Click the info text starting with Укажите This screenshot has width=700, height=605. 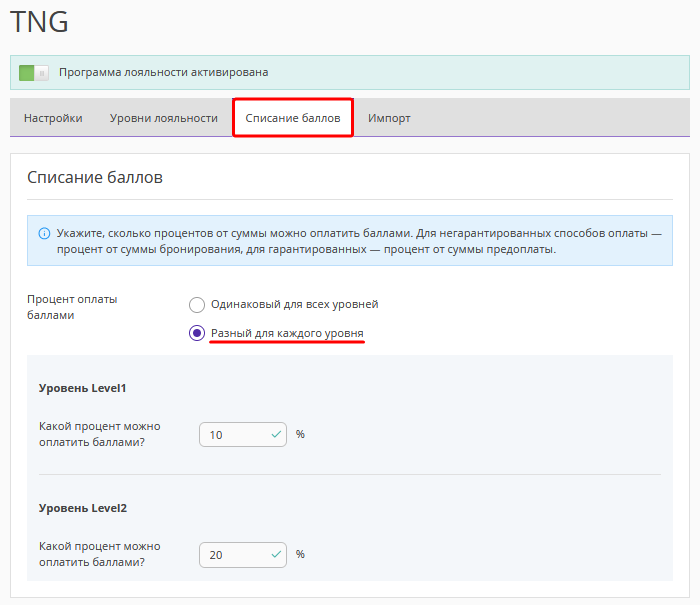pyautogui.click(x=359, y=241)
